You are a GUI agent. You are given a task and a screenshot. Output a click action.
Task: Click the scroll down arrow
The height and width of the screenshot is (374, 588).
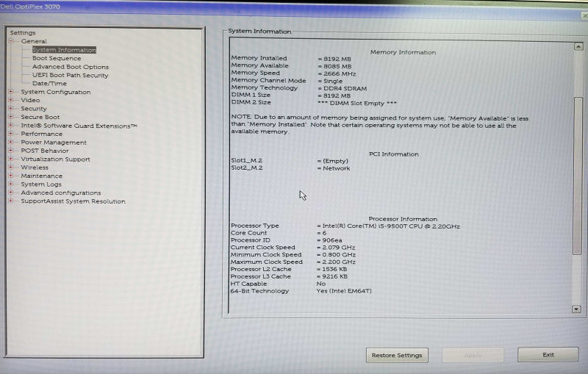click(x=576, y=309)
